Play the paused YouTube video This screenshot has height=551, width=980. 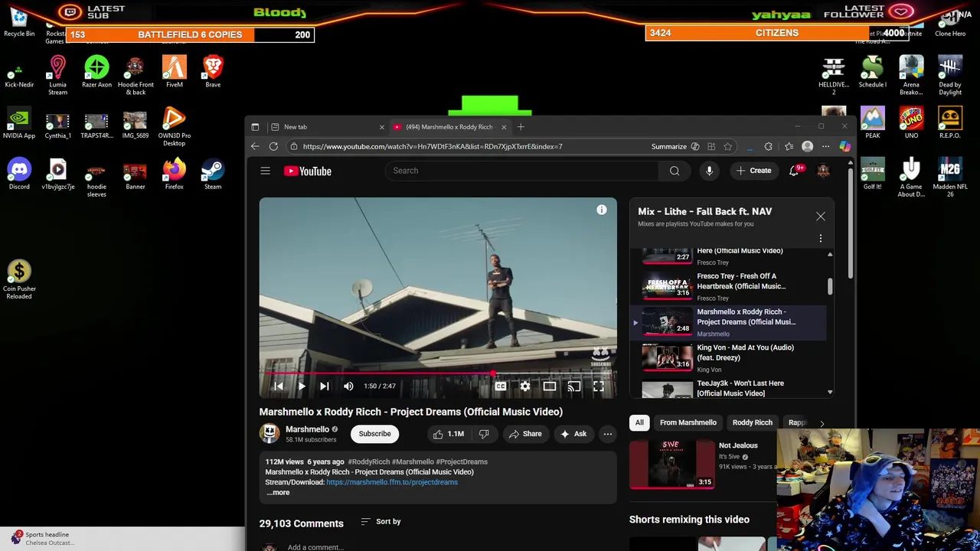(x=302, y=386)
